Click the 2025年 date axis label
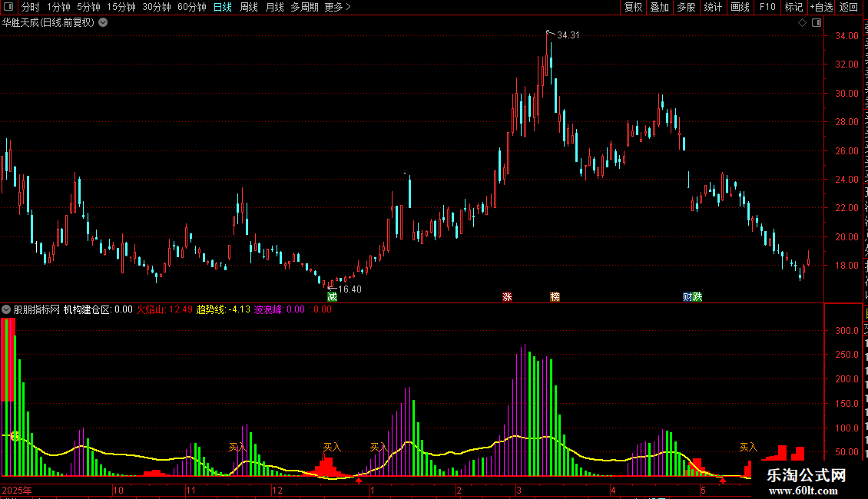This screenshot has height=499, width=868. [x=17, y=491]
